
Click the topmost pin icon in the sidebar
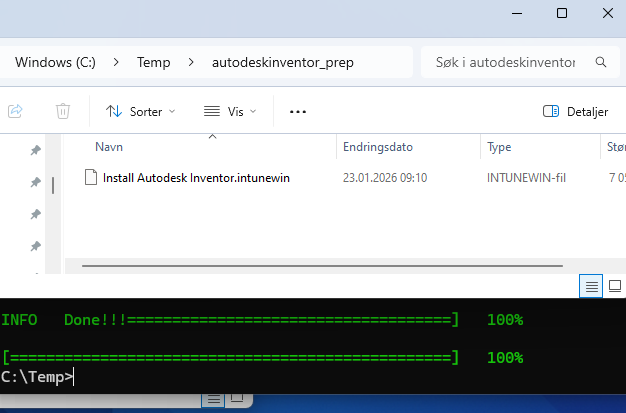pos(35,150)
